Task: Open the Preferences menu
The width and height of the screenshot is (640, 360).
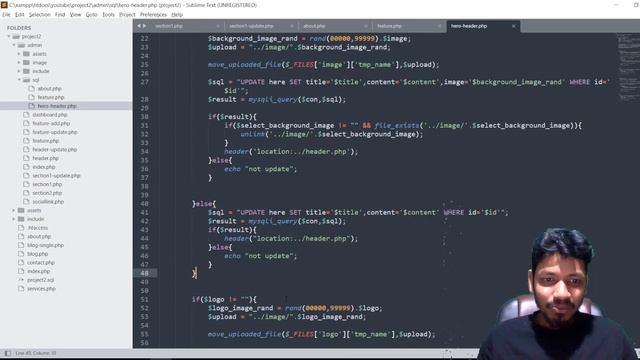Action: point(153,14)
